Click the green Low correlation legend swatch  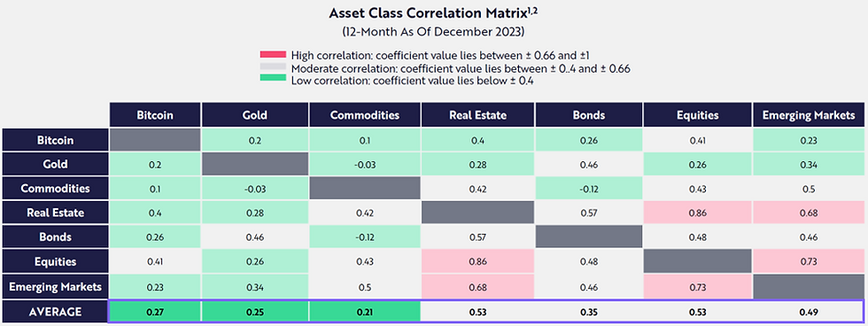[x=273, y=81]
